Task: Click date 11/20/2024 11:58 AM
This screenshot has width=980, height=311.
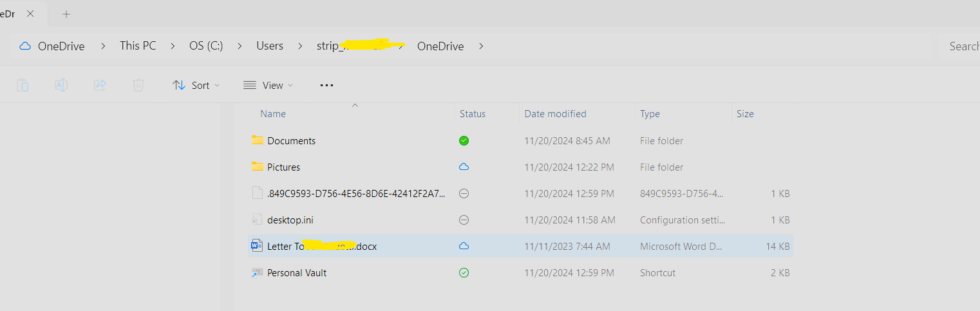Action: click(570, 220)
